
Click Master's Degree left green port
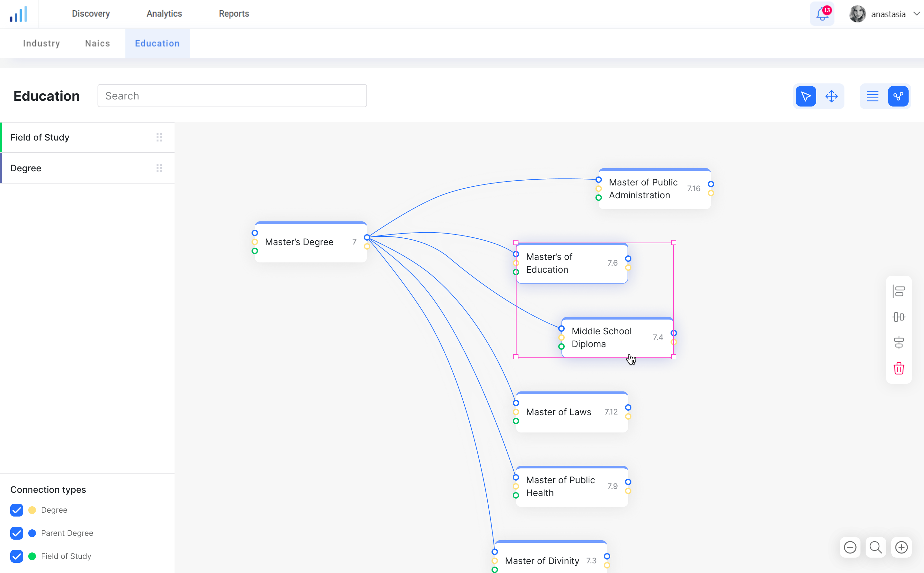pos(255,251)
